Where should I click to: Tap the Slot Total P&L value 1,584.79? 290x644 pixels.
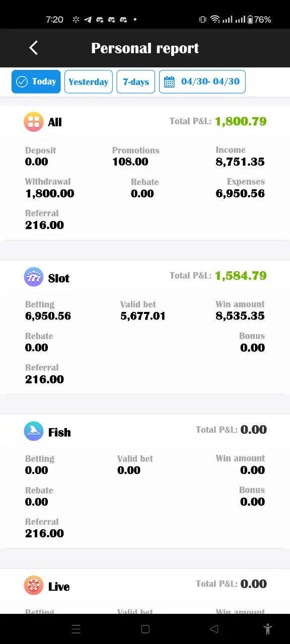click(x=241, y=276)
